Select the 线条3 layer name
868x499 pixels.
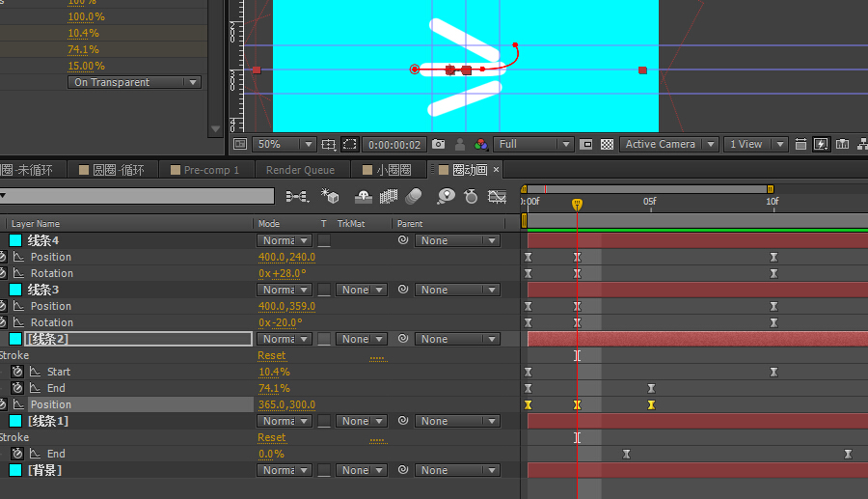(x=43, y=290)
